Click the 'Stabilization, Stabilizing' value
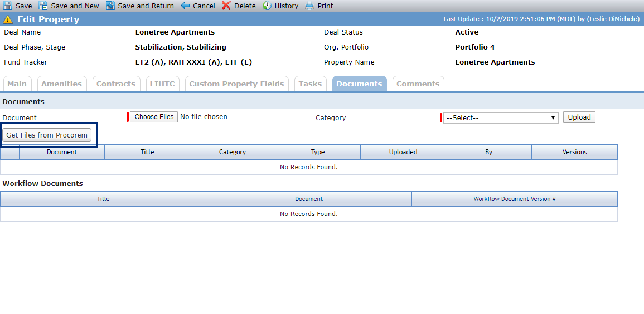Screen dimensions: 644x314 181,47
